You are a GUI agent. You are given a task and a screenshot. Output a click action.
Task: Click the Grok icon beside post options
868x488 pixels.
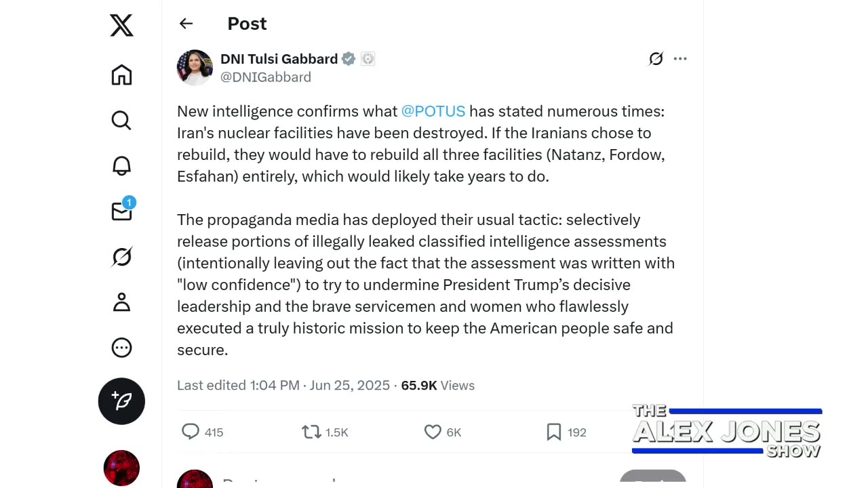coord(656,59)
